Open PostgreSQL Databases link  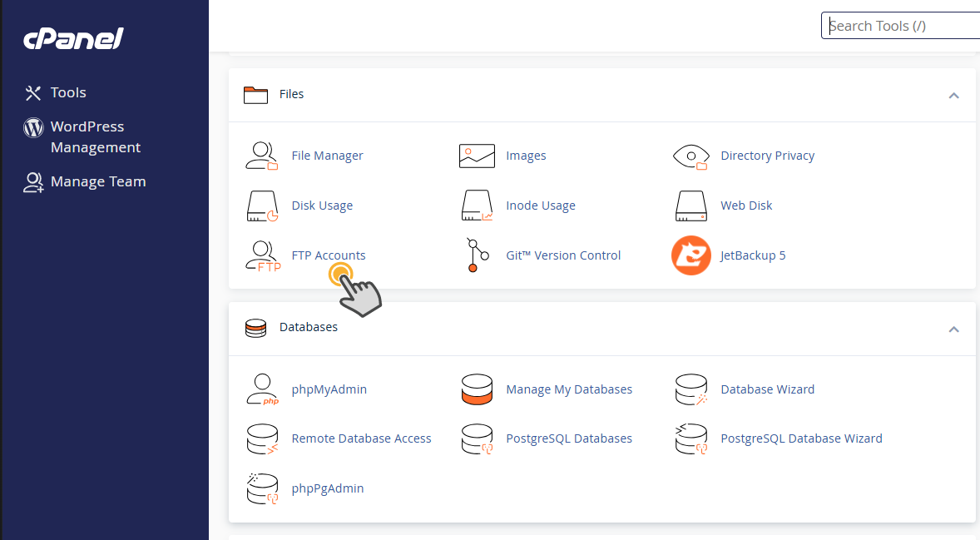(569, 438)
